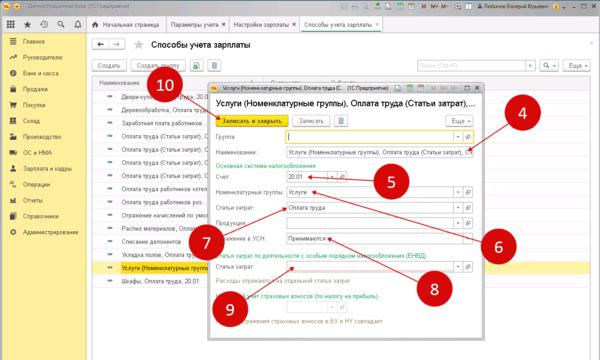
Task: Open Банк и касса section
Action: point(40,73)
